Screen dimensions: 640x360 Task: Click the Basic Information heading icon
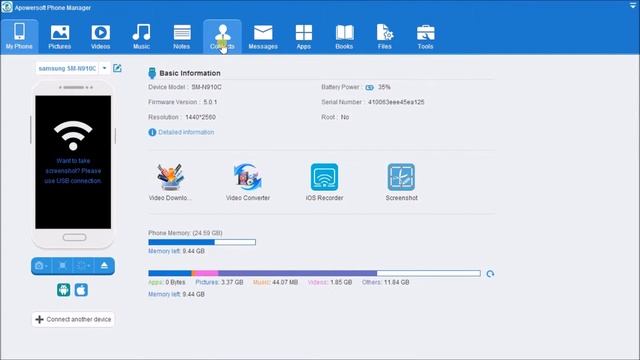click(x=152, y=73)
